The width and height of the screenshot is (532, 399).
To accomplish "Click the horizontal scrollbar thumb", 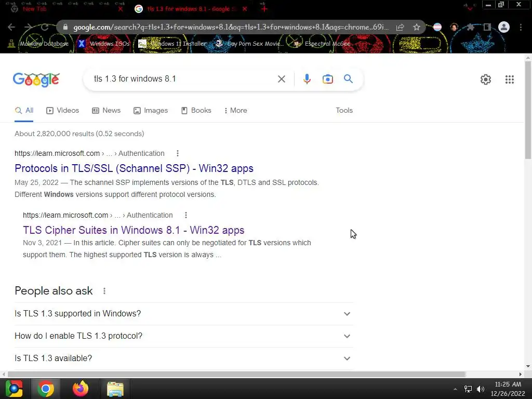I will (236, 374).
